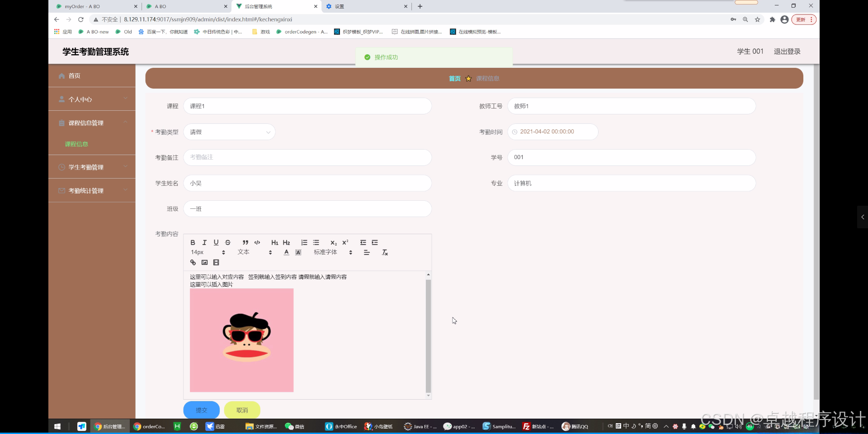Image resolution: width=868 pixels, height=434 pixels.
Task: Apply italic formatting in 考勤内容 editor
Action: point(204,242)
